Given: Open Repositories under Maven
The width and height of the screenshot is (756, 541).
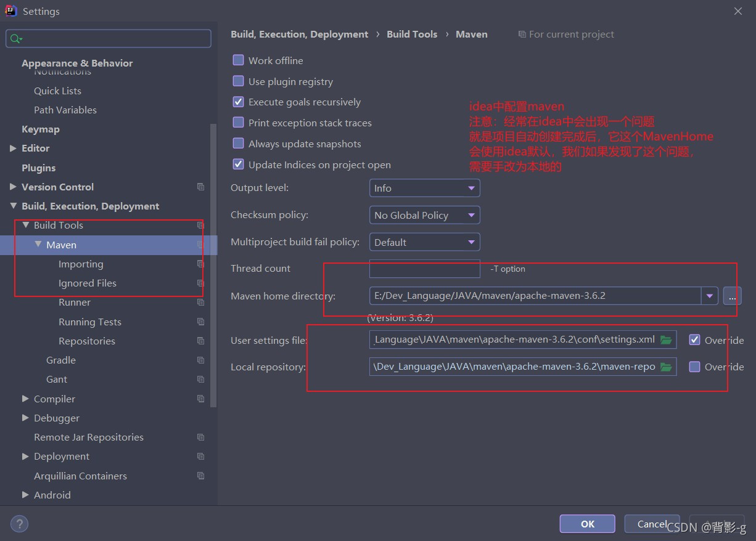Looking at the screenshot, I should coord(87,341).
